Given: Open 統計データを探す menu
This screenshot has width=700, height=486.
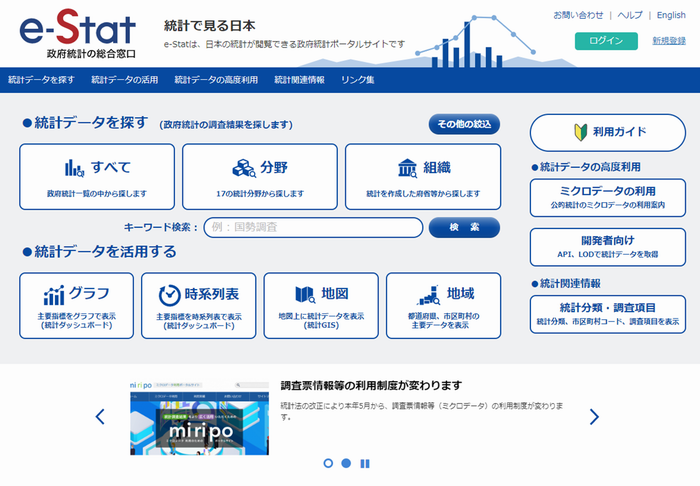Looking at the screenshot, I should tap(41, 80).
